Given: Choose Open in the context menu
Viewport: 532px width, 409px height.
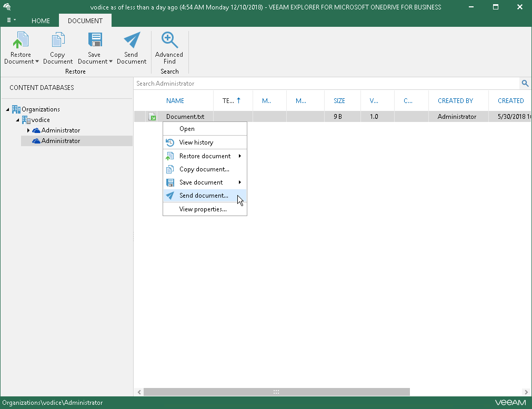Looking at the screenshot, I should [x=205, y=129].
